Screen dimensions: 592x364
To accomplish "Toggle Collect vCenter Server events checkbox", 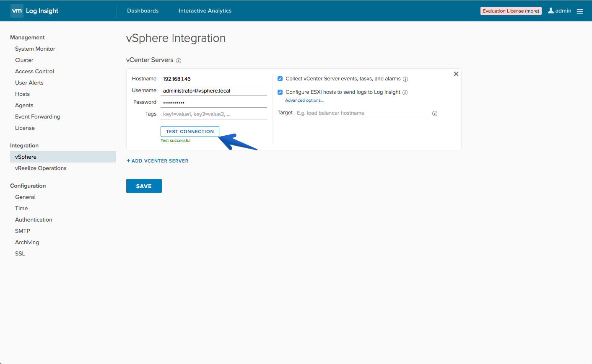I will (x=280, y=79).
